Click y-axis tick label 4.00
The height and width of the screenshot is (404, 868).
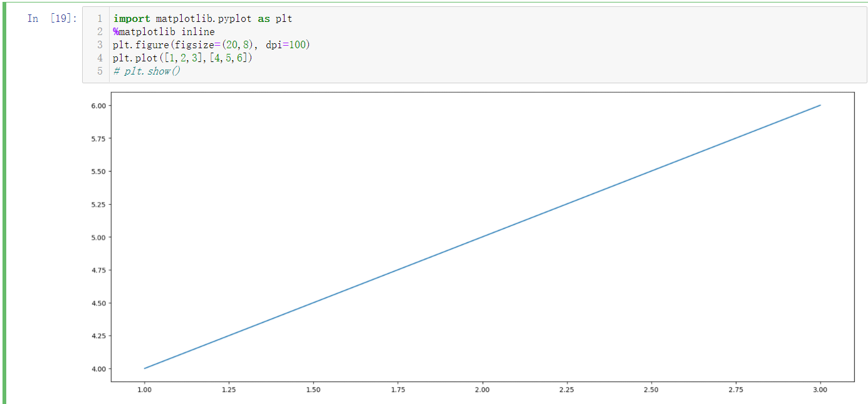coord(98,369)
